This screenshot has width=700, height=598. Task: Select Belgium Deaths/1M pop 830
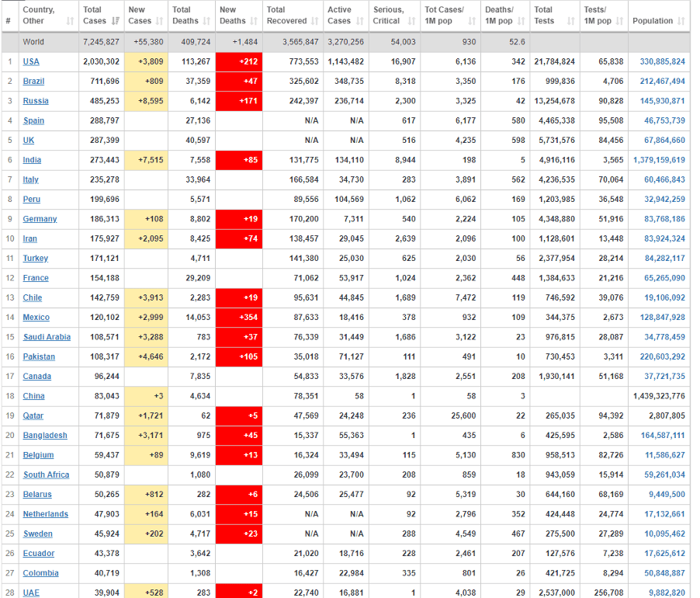[518, 454]
